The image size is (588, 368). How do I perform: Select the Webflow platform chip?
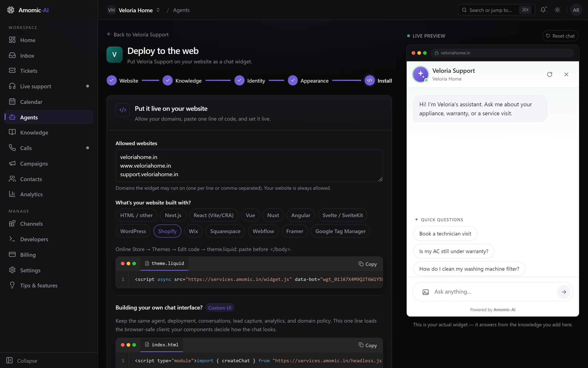click(x=263, y=231)
